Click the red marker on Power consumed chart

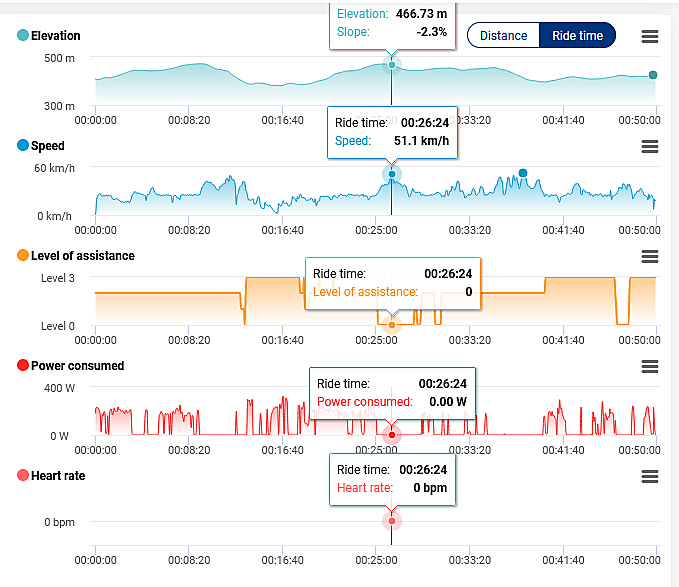click(x=392, y=435)
